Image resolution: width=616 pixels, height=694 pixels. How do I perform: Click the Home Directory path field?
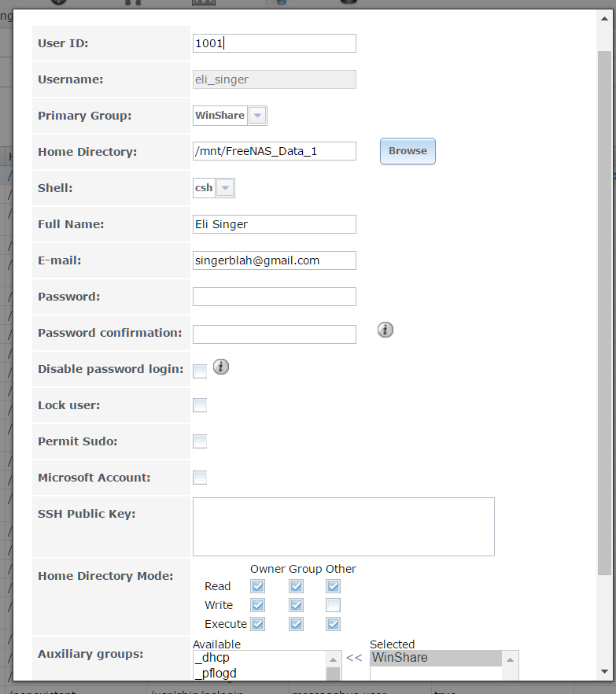275,151
